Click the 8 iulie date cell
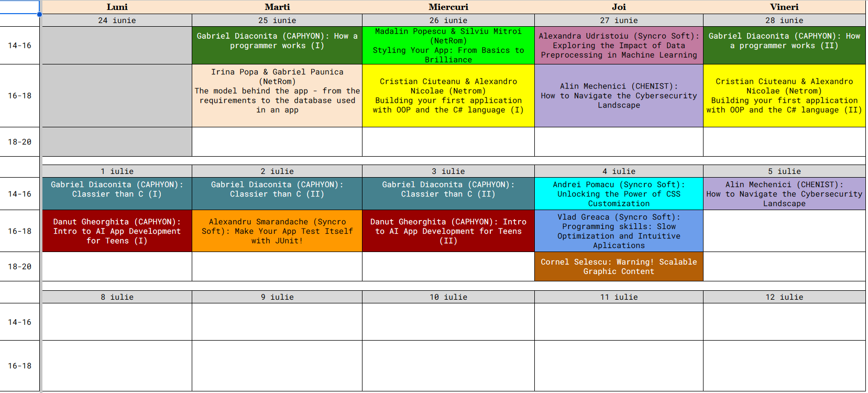 pyautogui.click(x=117, y=297)
